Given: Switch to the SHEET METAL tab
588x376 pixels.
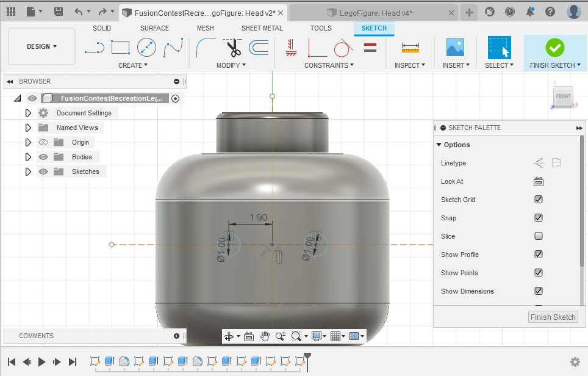Looking at the screenshot, I should (x=262, y=28).
